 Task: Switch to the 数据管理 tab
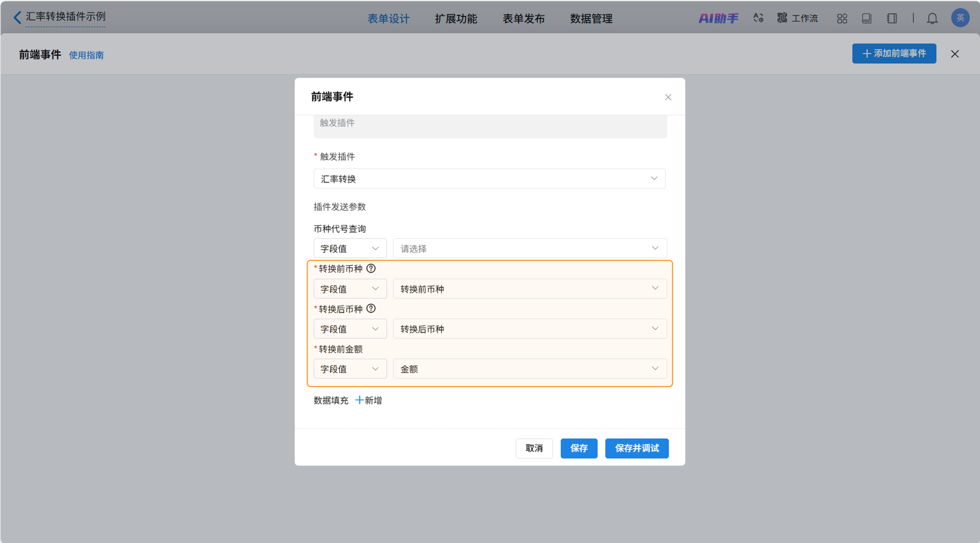[591, 18]
